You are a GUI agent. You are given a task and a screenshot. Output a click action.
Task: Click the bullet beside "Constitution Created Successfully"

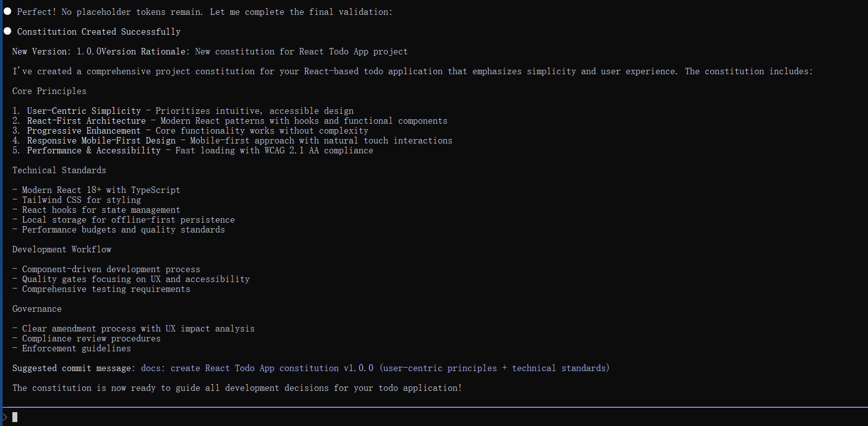click(x=7, y=31)
